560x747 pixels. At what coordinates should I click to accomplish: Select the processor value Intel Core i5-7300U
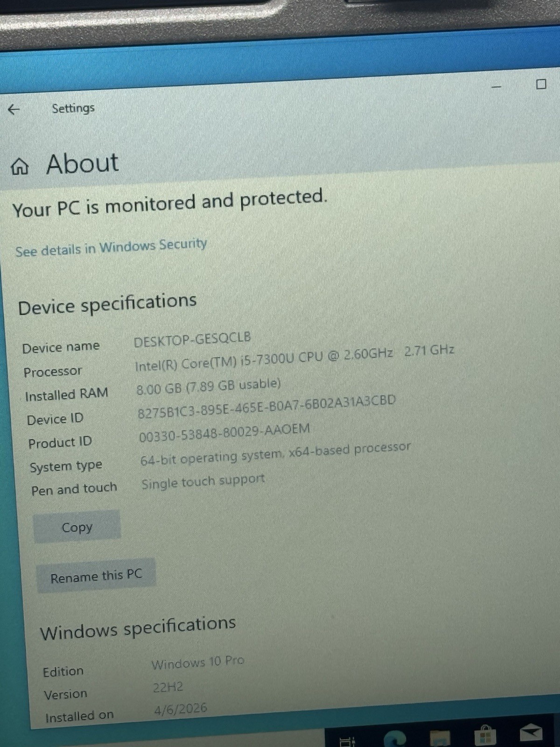[294, 358]
